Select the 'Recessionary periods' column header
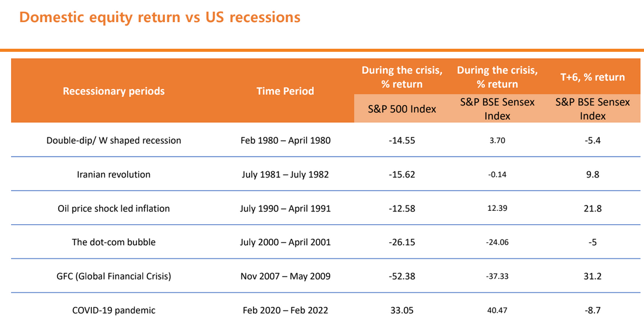 [114, 91]
